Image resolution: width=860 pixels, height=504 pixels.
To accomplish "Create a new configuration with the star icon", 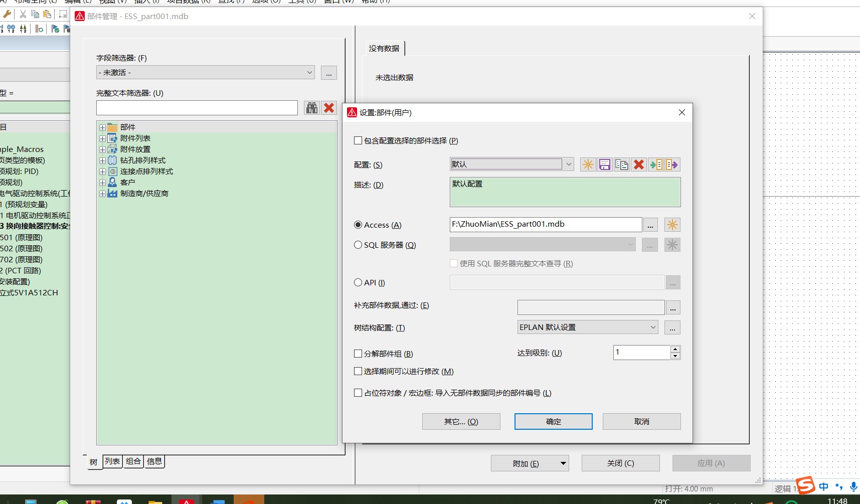I will (588, 164).
